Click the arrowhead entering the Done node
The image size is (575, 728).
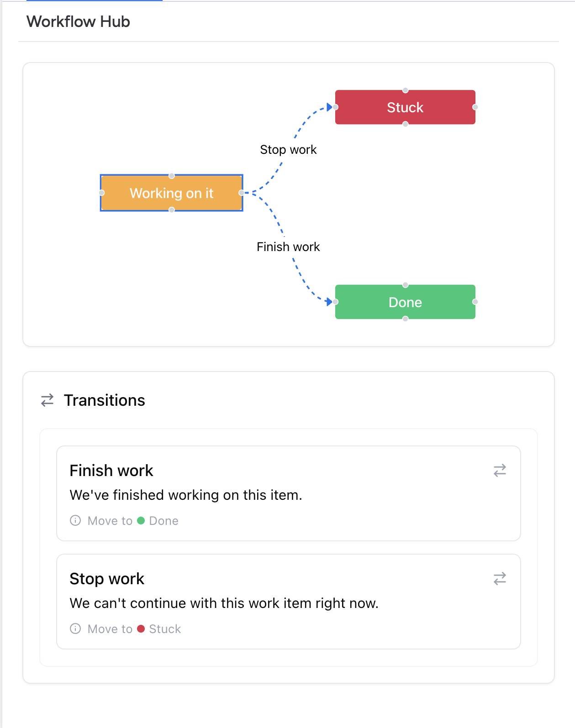[x=329, y=302]
